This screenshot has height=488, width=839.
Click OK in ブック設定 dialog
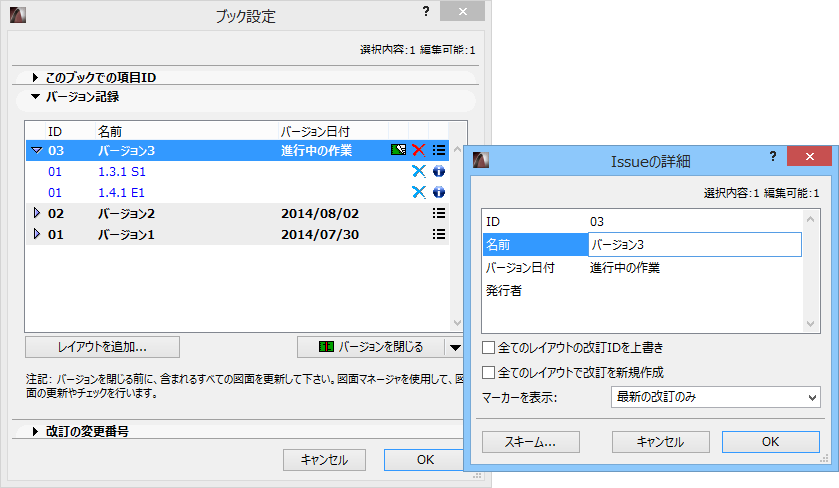pos(424,460)
